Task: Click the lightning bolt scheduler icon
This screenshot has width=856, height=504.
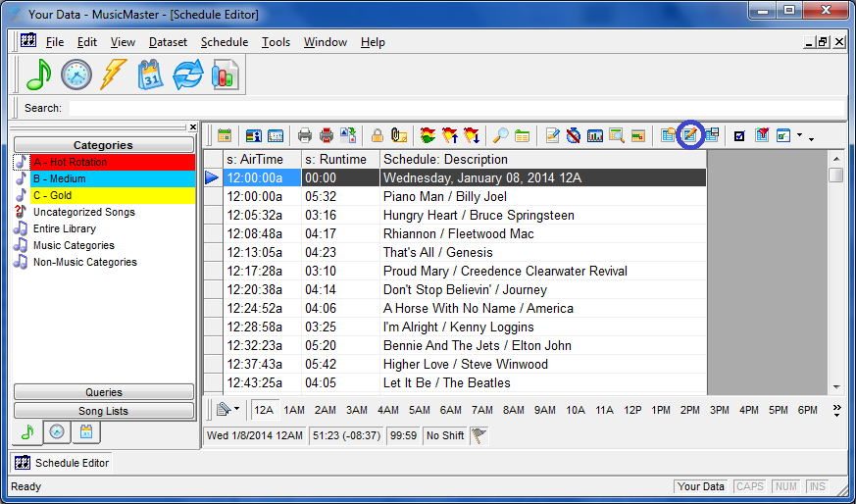Action: [x=114, y=75]
